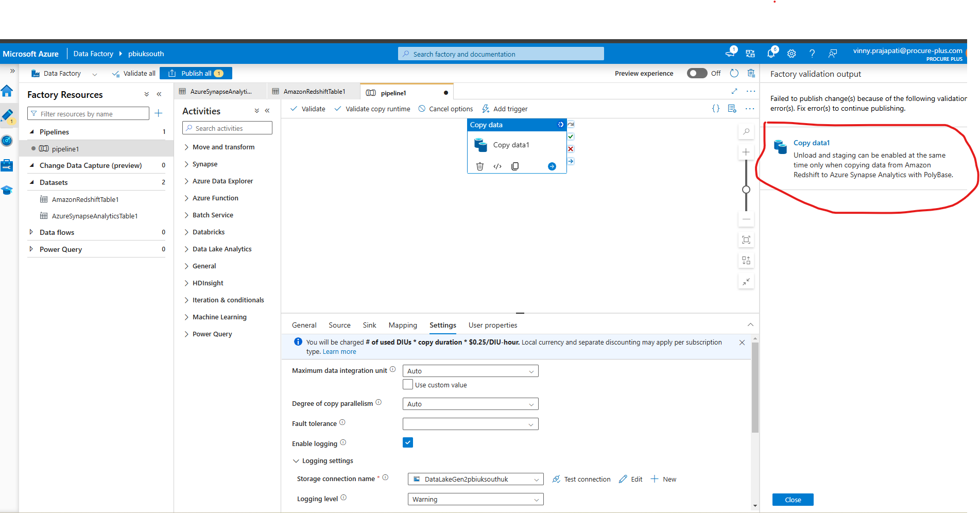Collapse the Datasets tree node

31,182
